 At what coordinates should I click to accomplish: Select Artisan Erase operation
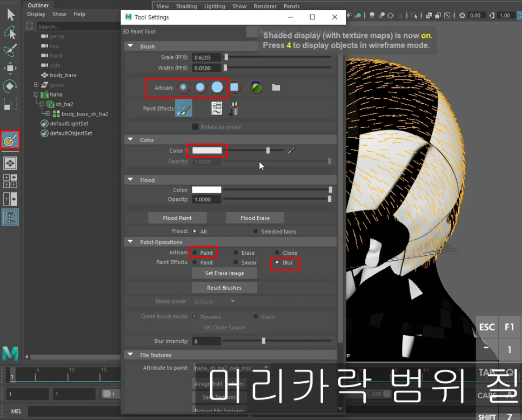(236, 253)
